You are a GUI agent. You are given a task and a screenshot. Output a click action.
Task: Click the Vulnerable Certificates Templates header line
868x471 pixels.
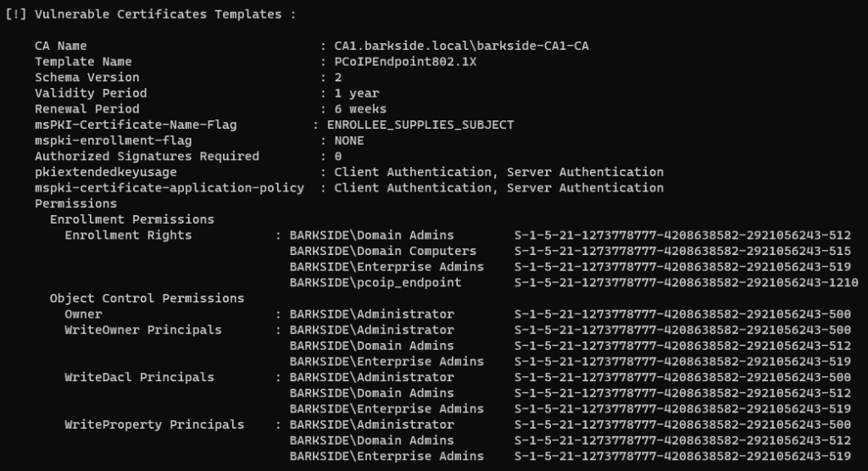pos(151,14)
